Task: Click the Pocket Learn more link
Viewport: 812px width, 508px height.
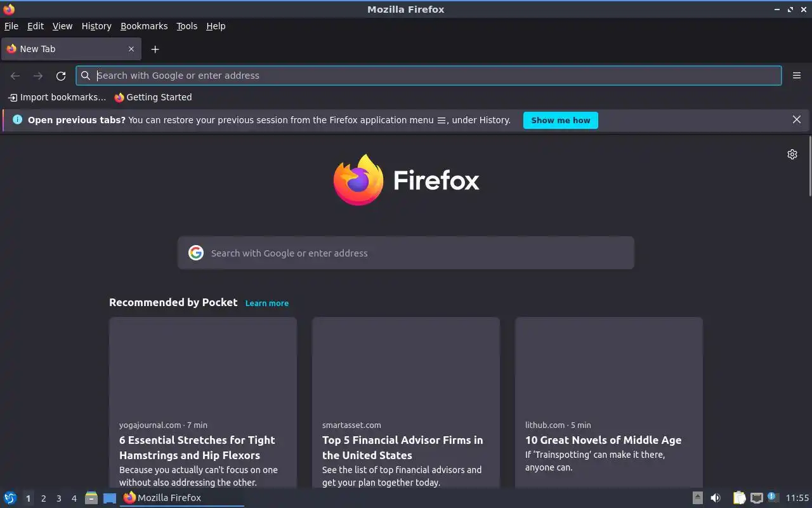Action: click(x=267, y=303)
